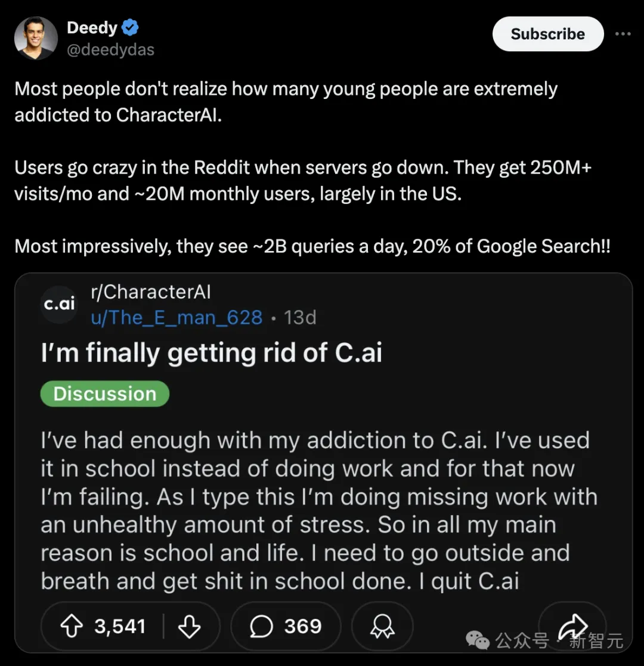
Task: Open user u/The_E_man_628 profile
Action: click(177, 317)
